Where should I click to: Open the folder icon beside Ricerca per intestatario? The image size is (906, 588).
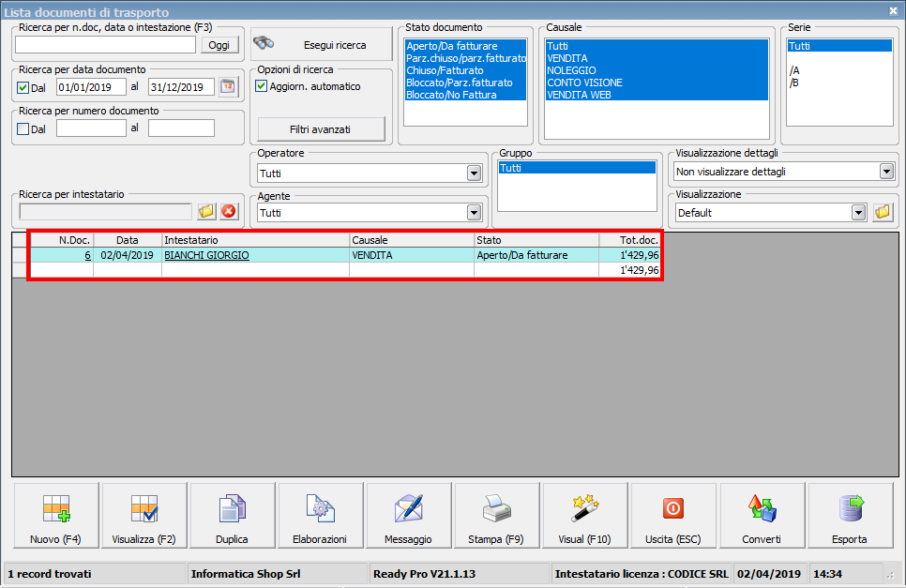point(206,211)
